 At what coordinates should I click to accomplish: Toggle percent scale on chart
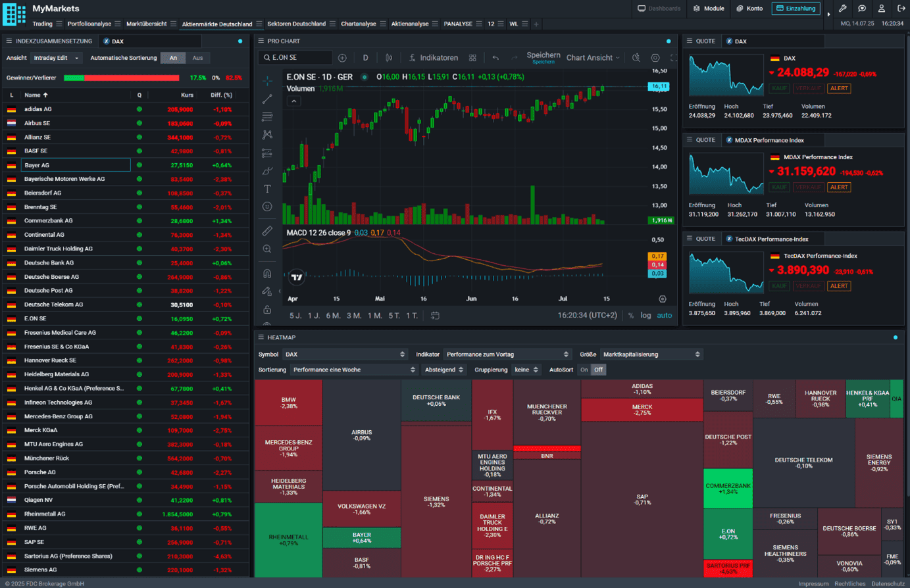(x=631, y=316)
